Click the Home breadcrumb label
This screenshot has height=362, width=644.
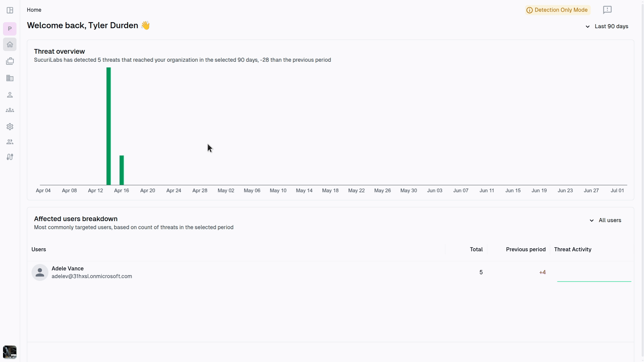34,10
